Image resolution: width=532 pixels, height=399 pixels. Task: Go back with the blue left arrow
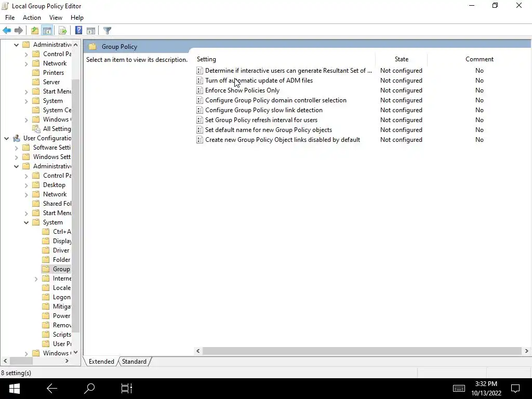click(7, 31)
